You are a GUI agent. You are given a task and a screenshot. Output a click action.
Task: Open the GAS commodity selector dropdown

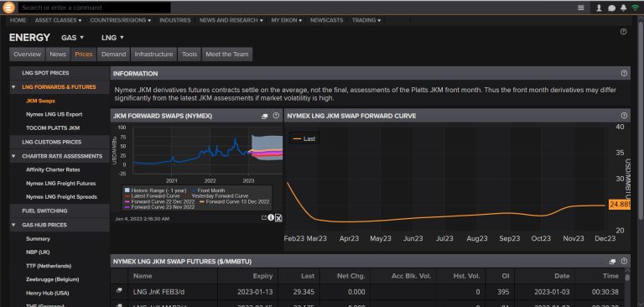tap(73, 38)
